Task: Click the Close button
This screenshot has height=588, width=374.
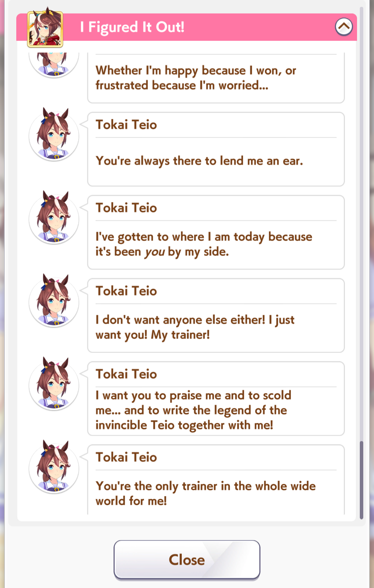Action: pos(187,560)
